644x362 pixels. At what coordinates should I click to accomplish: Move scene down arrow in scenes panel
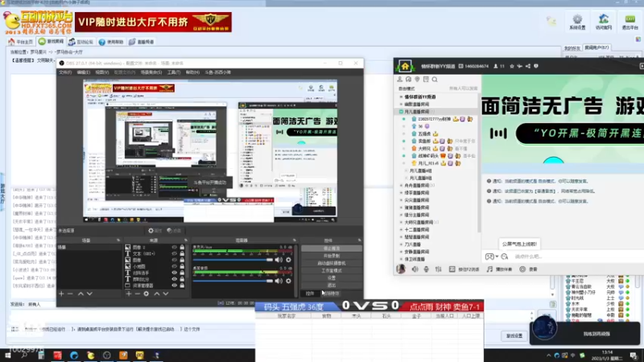[x=89, y=294]
